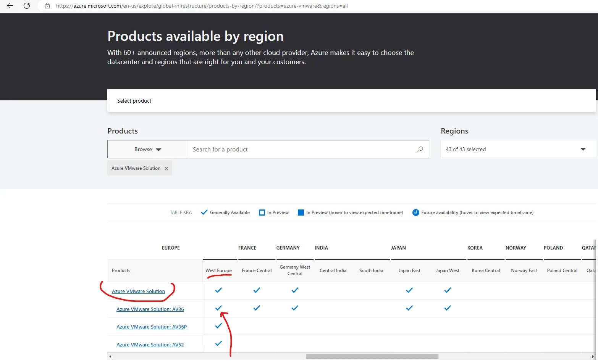Click the scroll-left arrow of the table scrollbar
The image size is (598, 364).
pos(110,357)
